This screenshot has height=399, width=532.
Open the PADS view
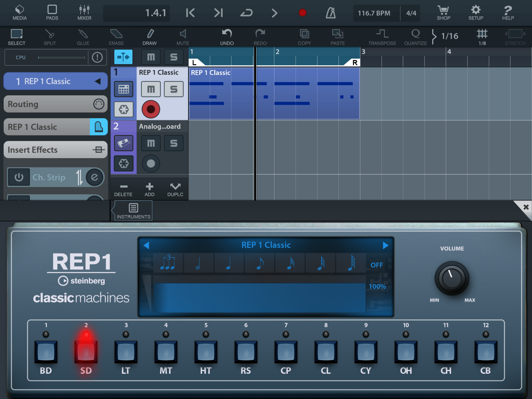pyautogui.click(x=52, y=12)
